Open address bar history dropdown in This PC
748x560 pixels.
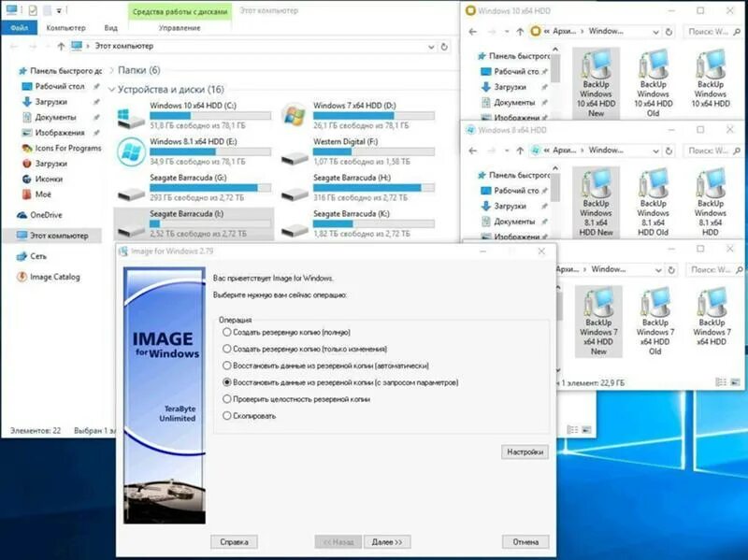tap(431, 47)
